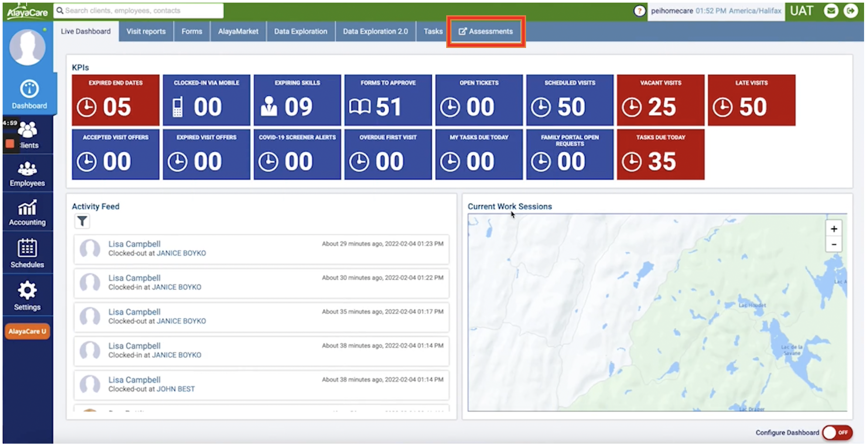Open the Activity Feed filter
The height and width of the screenshot is (448, 868).
click(82, 221)
